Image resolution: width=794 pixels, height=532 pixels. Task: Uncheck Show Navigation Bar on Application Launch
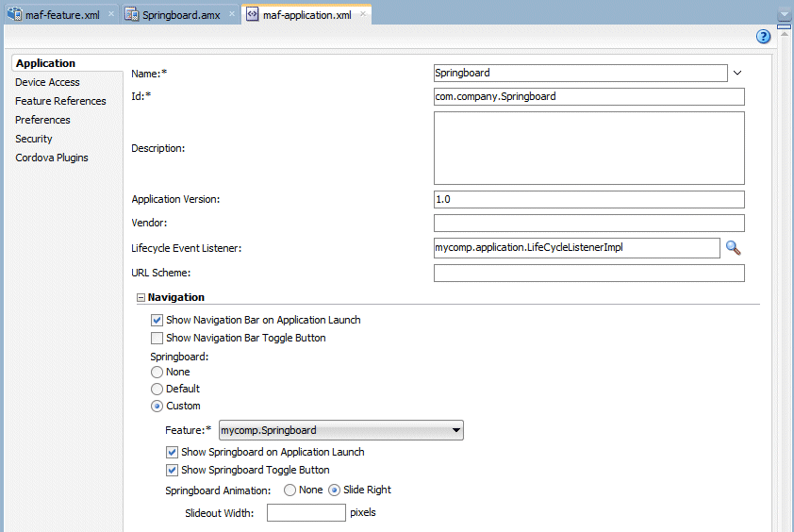pyautogui.click(x=157, y=320)
